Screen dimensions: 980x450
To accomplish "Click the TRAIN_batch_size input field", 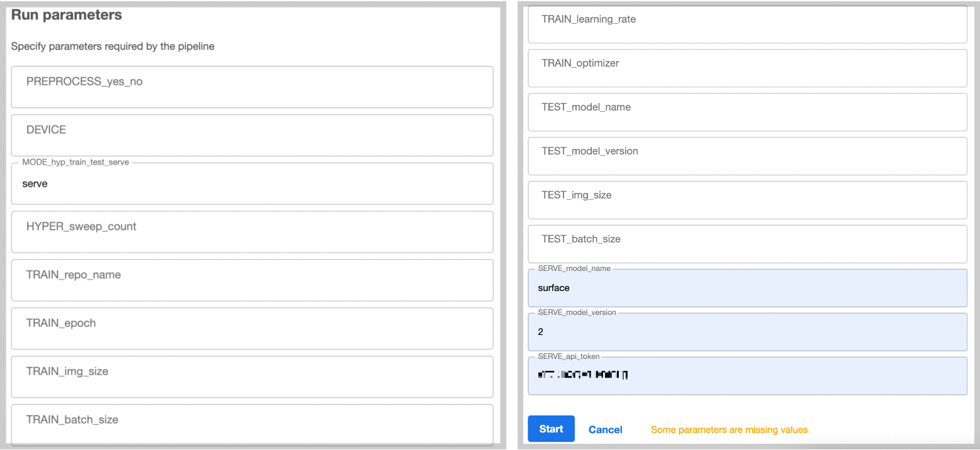I will (252, 424).
